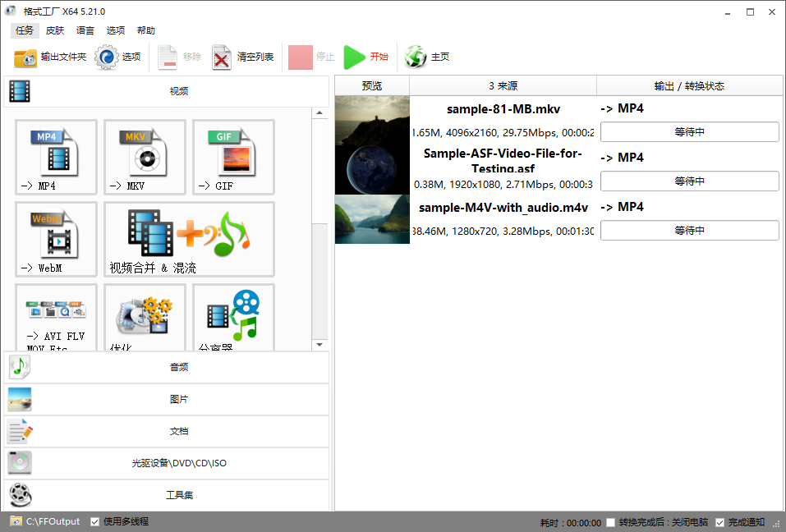The width and height of the screenshot is (786, 532).
Task: Click the video panel scrollbar thumb
Action: click(319, 172)
